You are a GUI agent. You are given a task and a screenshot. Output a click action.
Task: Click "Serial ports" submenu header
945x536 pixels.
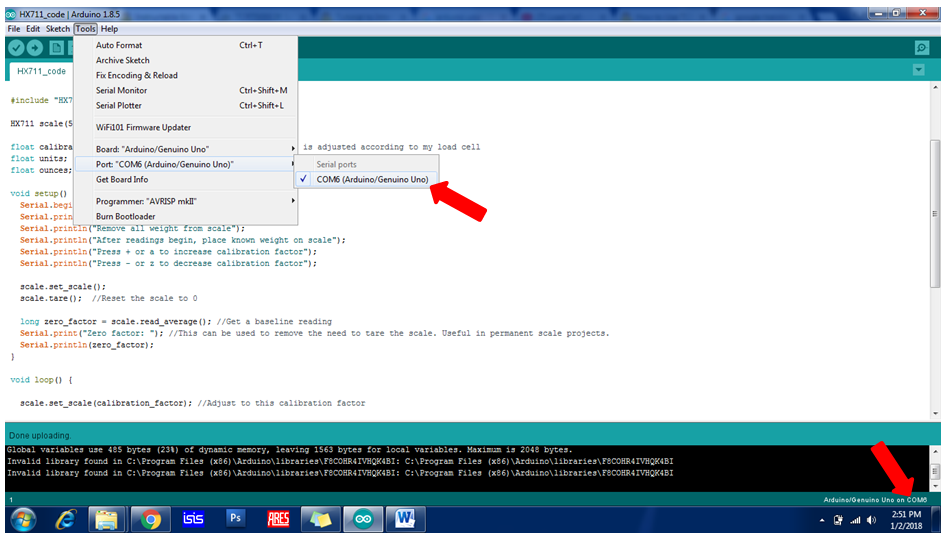pos(336,164)
